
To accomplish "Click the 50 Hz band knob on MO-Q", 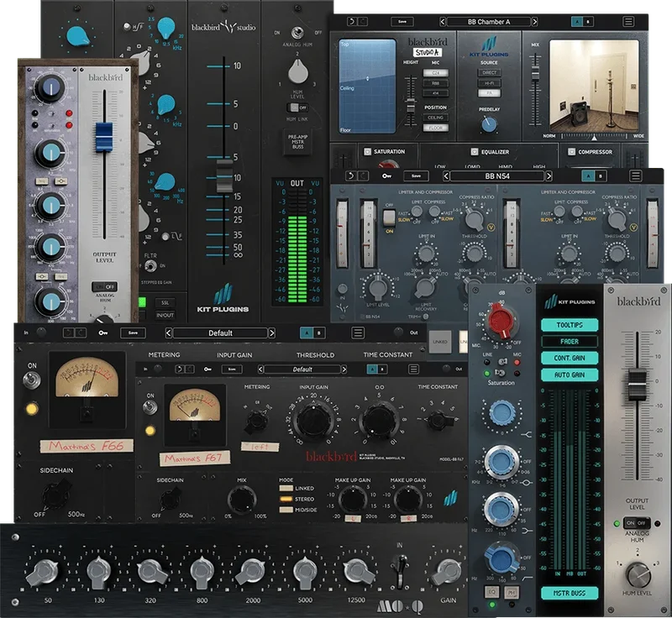I will tap(43, 573).
